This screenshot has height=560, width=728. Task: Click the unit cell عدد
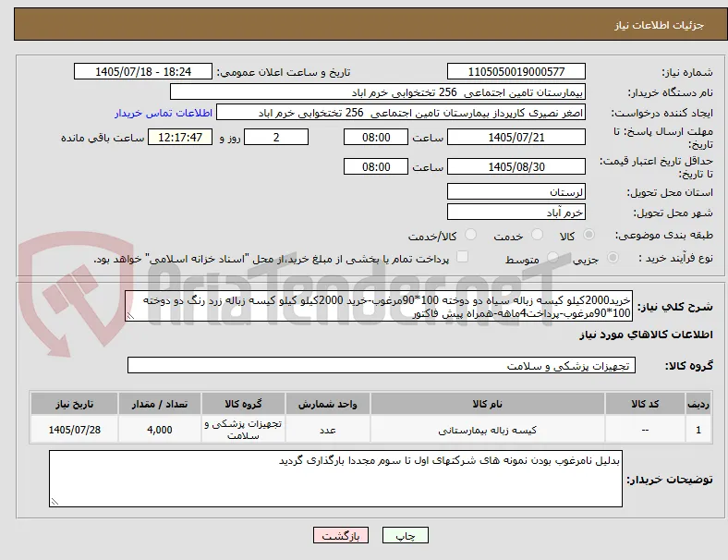[327, 430]
